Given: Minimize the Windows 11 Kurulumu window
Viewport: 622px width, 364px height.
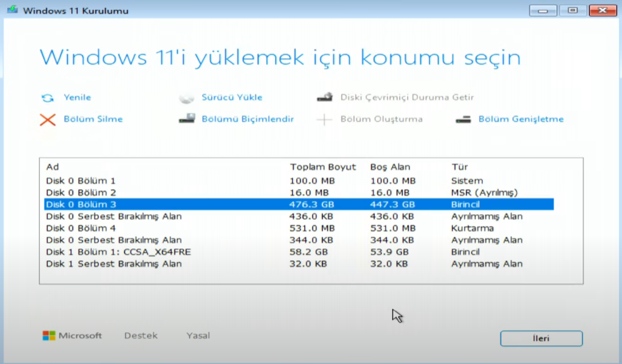Looking at the screenshot, I should (x=543, y=10).
